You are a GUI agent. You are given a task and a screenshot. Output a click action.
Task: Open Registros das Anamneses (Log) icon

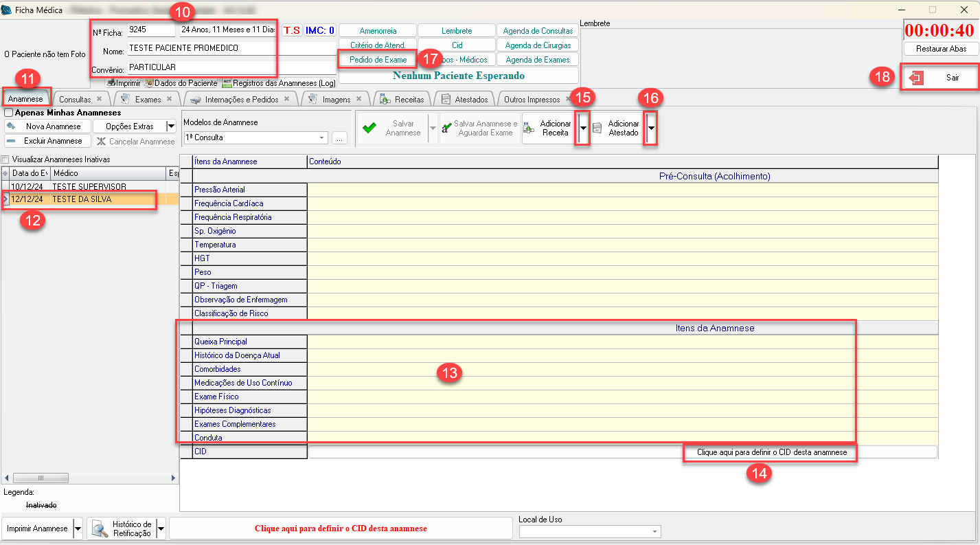(227, 83)
